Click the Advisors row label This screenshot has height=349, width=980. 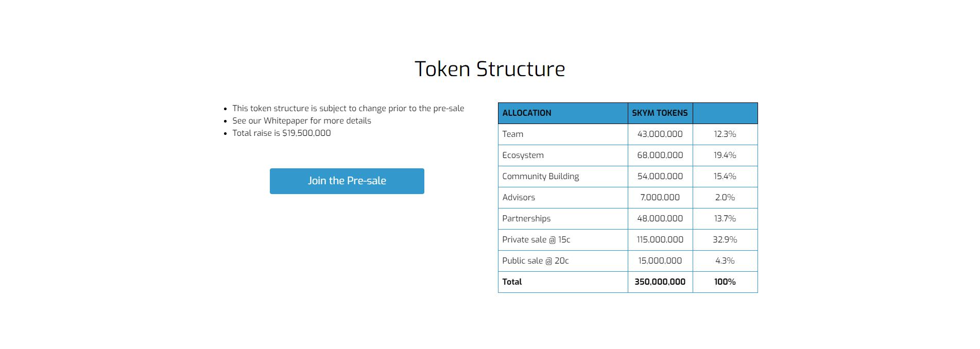[519, 198]
